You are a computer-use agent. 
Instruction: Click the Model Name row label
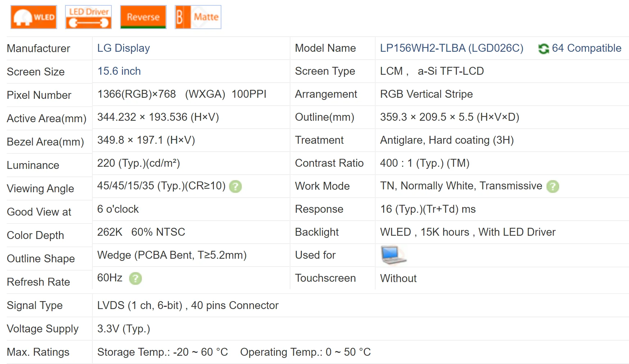[x=325, y=48]
